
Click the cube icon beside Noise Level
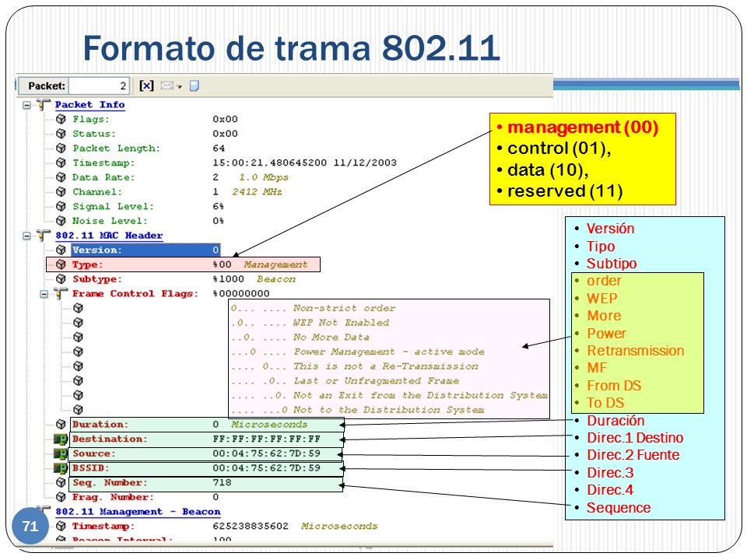(61, 221)
